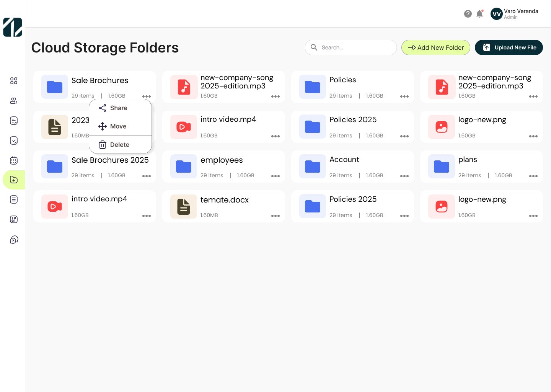Choose Delete from the context menu

coord(120,145)
